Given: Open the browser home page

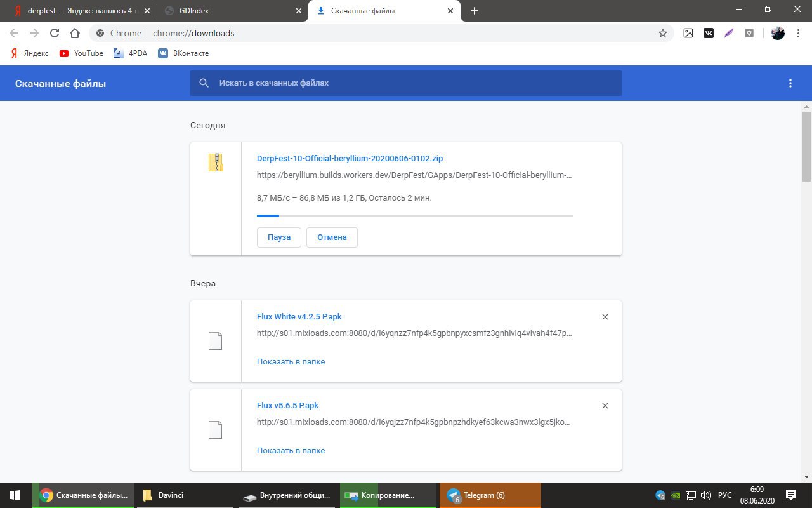Looking at the screenshot, I should pos(75,33).
